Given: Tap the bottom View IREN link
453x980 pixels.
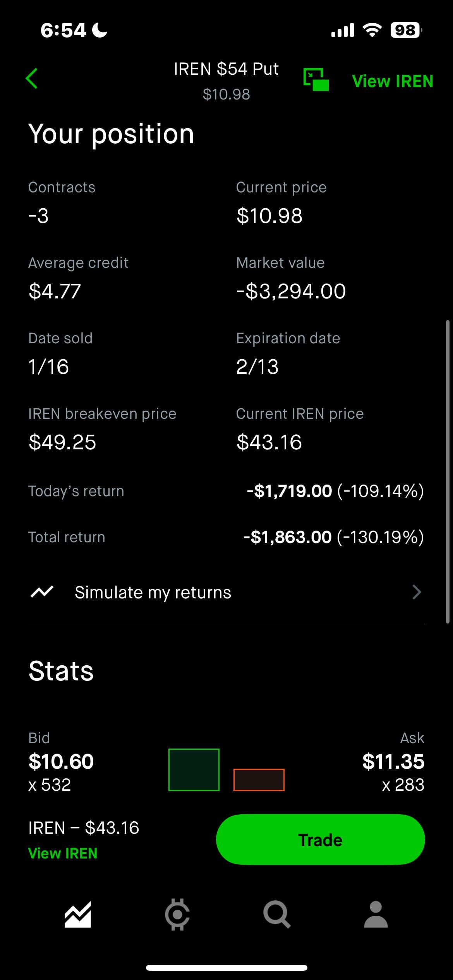Looking at the screenshot, I should point(63,853).
